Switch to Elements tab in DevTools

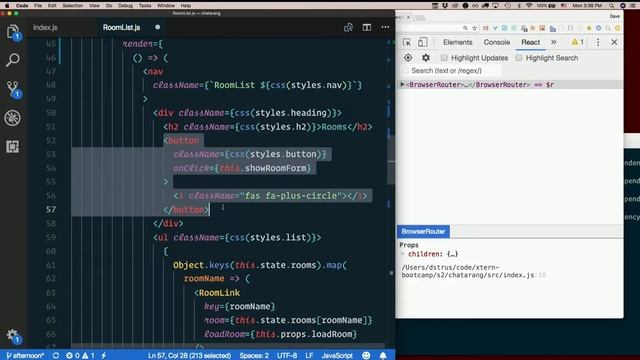458,42
